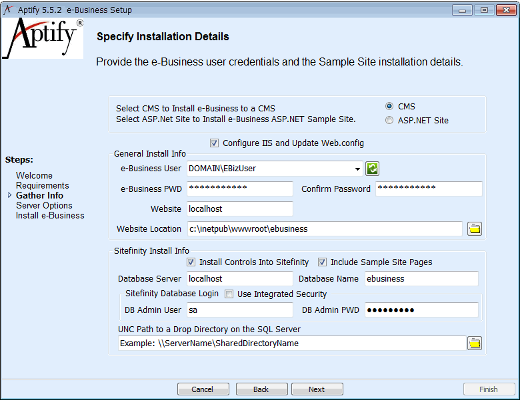Click the Confirm Password field
Viewport: 527px width, 405px height.
pos(429,189)
